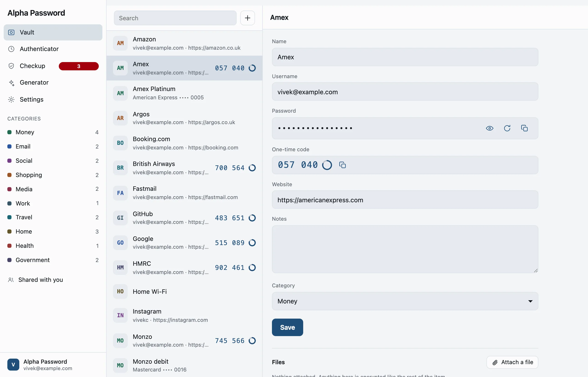Filter by the Email category
Image resolution: width=588 pixels, height=377 pixels.
(53, 146)
